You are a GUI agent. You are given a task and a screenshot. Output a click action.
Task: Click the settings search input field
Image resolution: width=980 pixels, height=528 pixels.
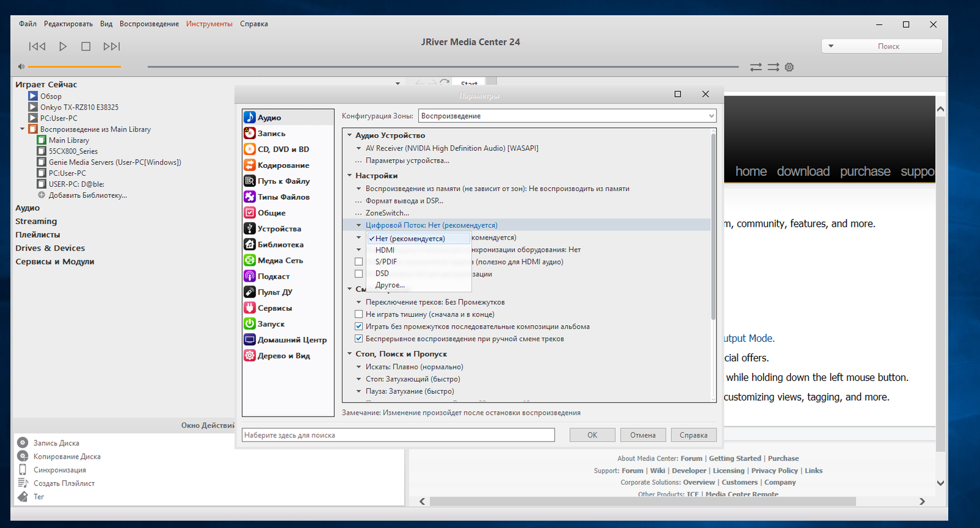pos(398,435)
